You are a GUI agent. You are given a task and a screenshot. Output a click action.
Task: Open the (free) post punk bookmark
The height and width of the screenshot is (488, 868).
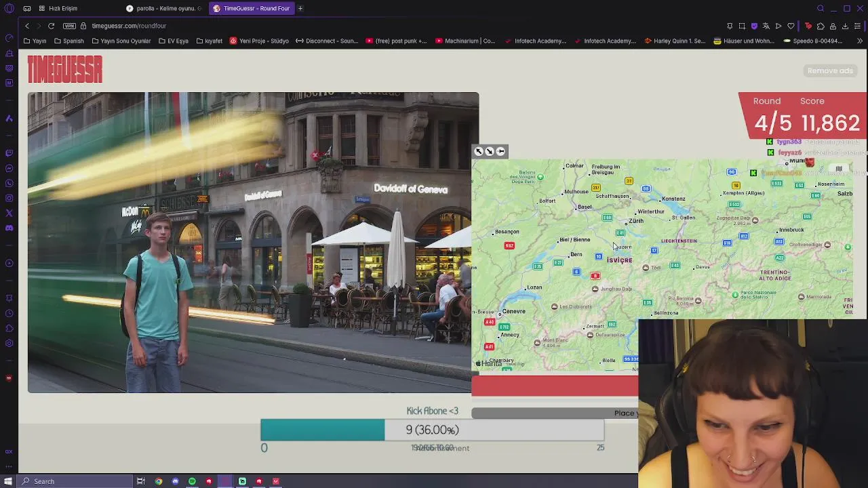pyautogui.click(x=397, y=41)
